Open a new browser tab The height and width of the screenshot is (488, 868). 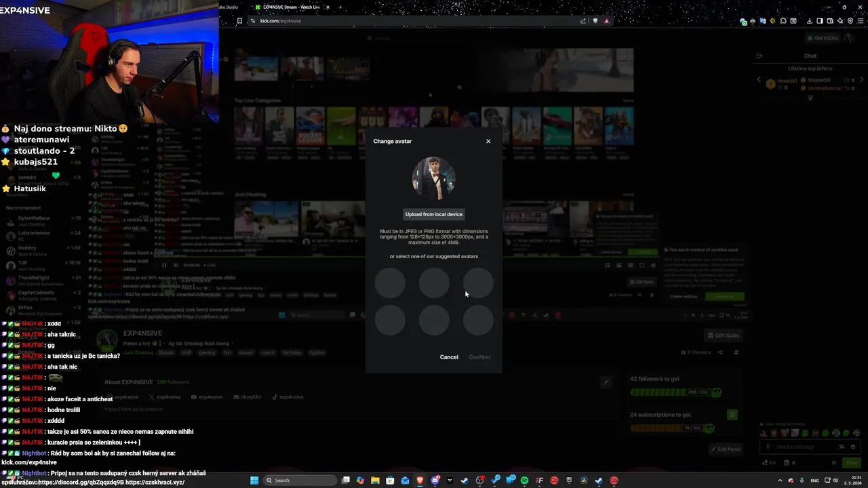(x=340, y=7)
